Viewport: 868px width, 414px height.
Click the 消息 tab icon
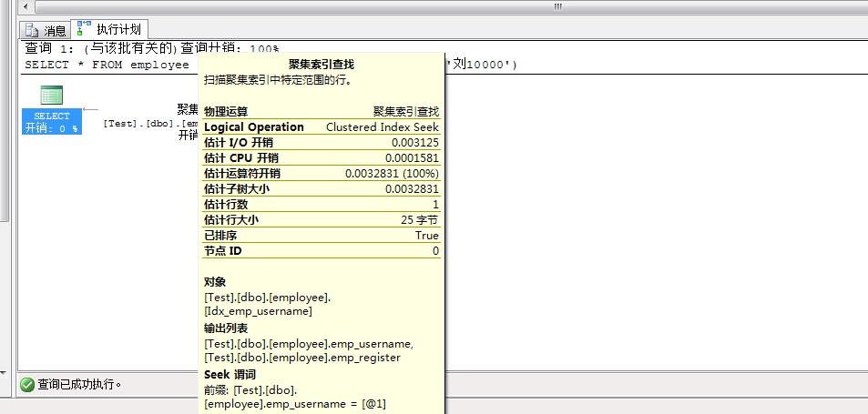pos(32,30)
